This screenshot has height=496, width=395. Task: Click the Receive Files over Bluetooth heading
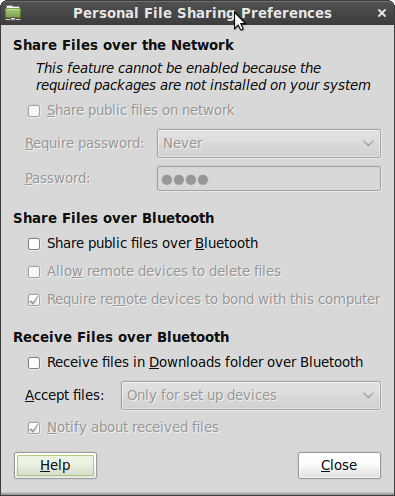pos(121,337)
